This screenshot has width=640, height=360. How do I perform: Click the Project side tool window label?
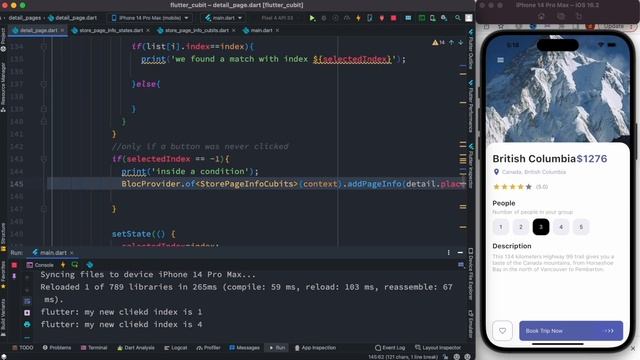[3, 40]
